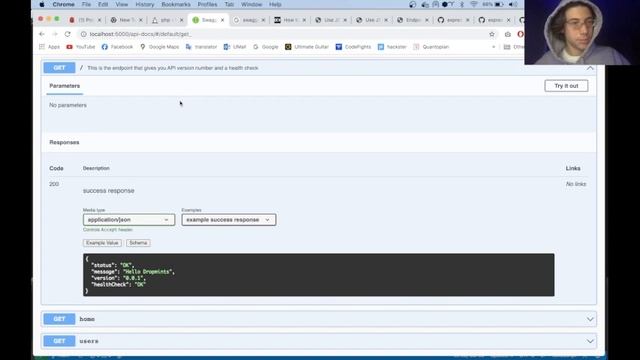Bookmark this page with the star icon
Screen dimensions: 640x360
(x=492, y=34)
